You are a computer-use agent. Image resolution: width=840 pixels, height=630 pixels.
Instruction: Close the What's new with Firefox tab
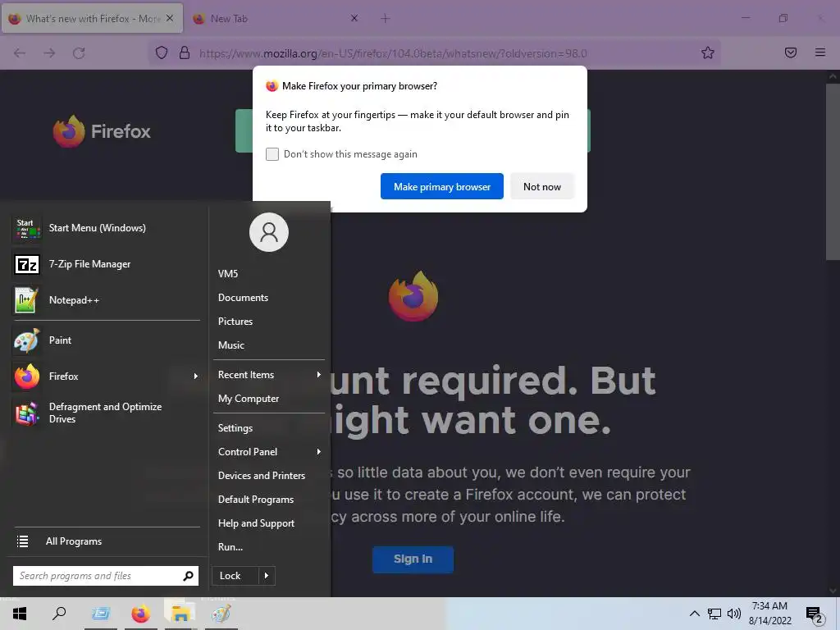pyautogui.click(x=170, y=18)
